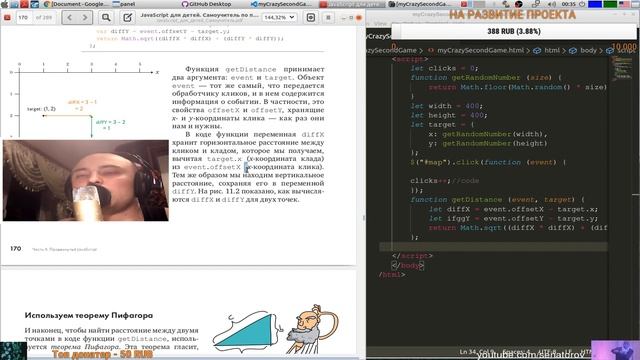Click the closing </script> tag line
This screenshot has width=640, height=360.
click(412, 256)
